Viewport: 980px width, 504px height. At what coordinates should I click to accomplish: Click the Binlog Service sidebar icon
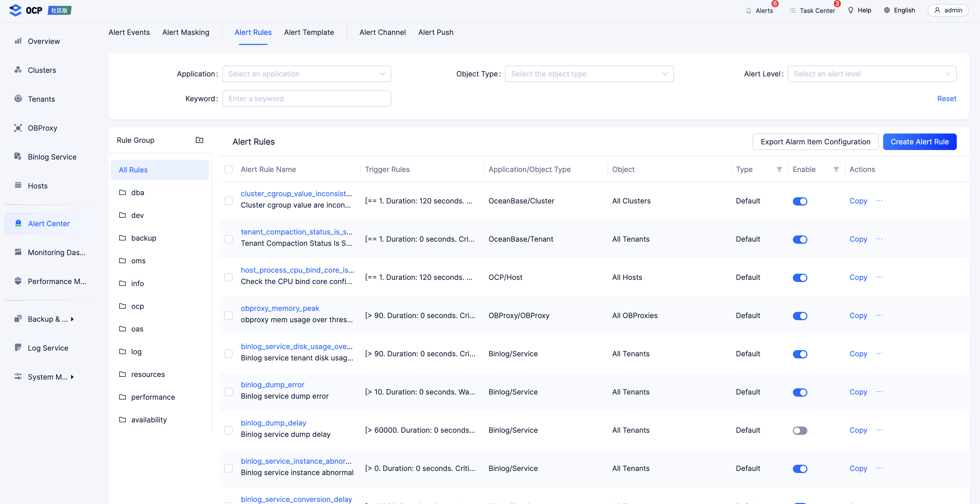(18, 156)
